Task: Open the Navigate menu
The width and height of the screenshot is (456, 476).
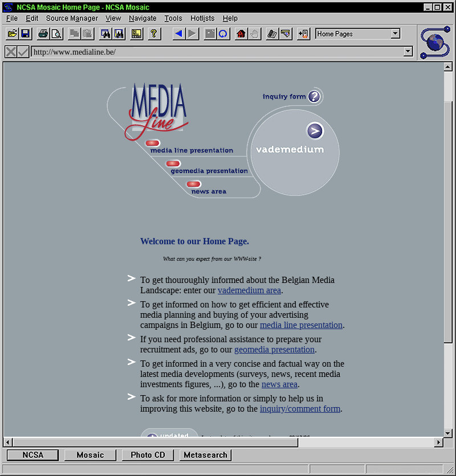Action: (x=142, y=18)
